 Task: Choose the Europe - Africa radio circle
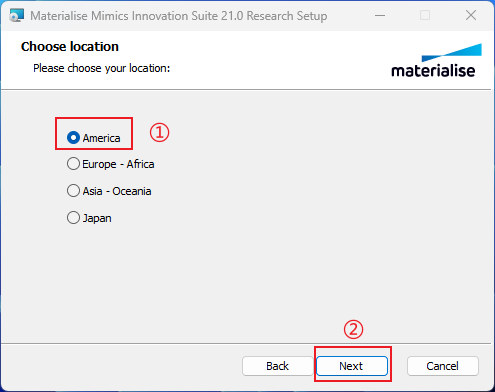pyautogui.click(x=73, y=164)
